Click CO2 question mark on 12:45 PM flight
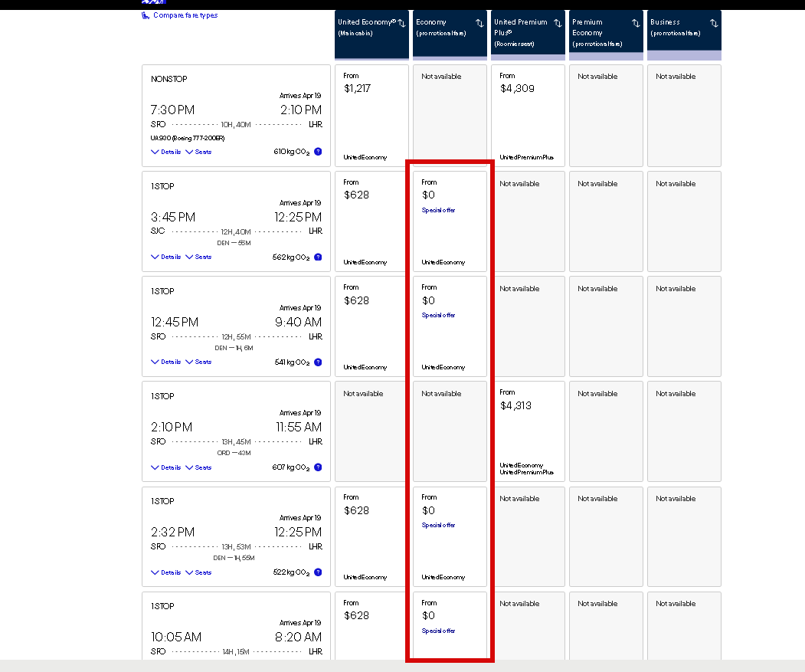805x672 pixels. pos(318,362)
